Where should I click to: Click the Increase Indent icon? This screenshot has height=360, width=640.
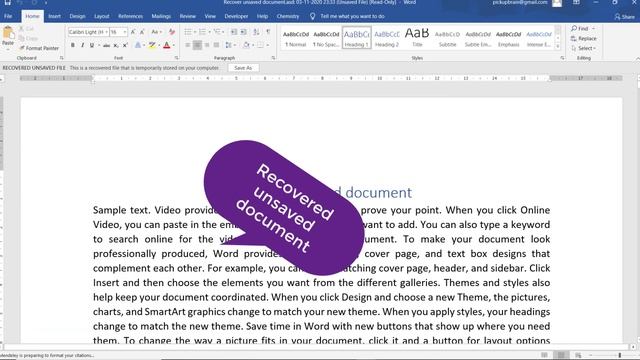click(244, 32)
